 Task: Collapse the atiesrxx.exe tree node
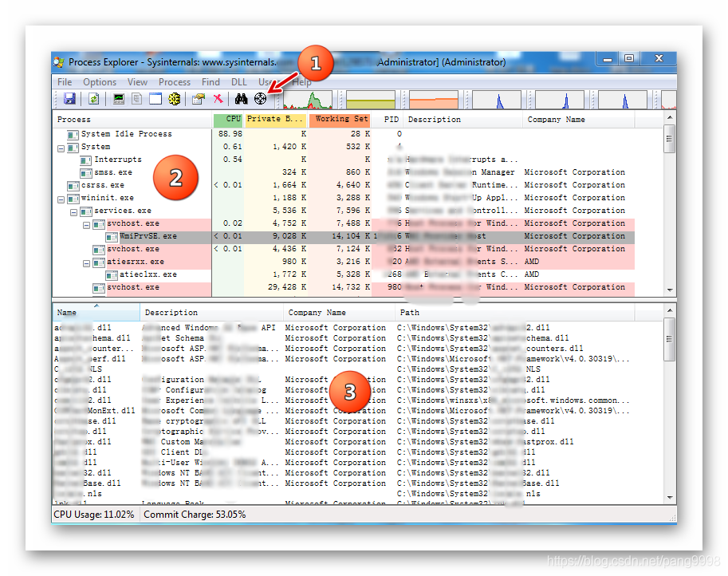(x=87, y=262)
